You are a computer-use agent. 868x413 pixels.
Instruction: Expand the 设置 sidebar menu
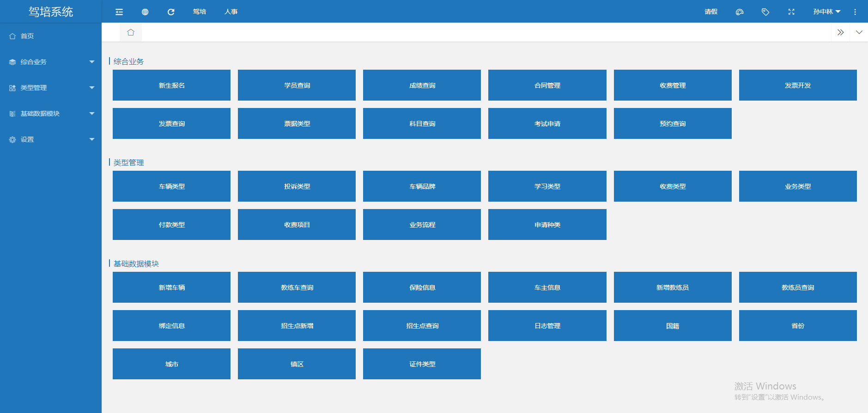coord(51,139)
